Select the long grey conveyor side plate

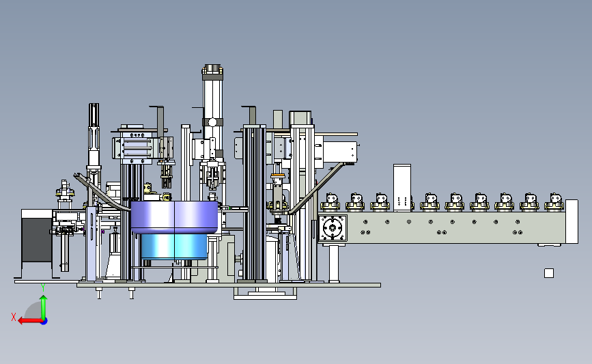click(x=456, y=227)
